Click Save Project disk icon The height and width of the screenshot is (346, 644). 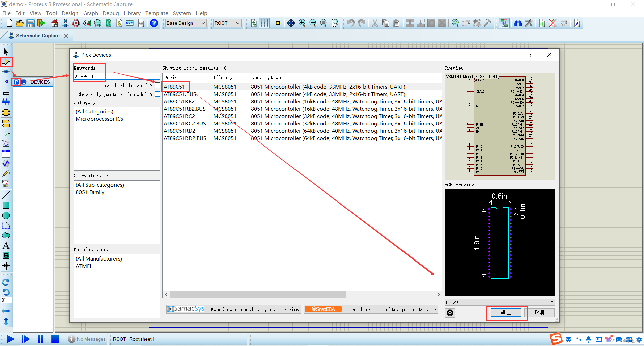[x=31, y=23]
